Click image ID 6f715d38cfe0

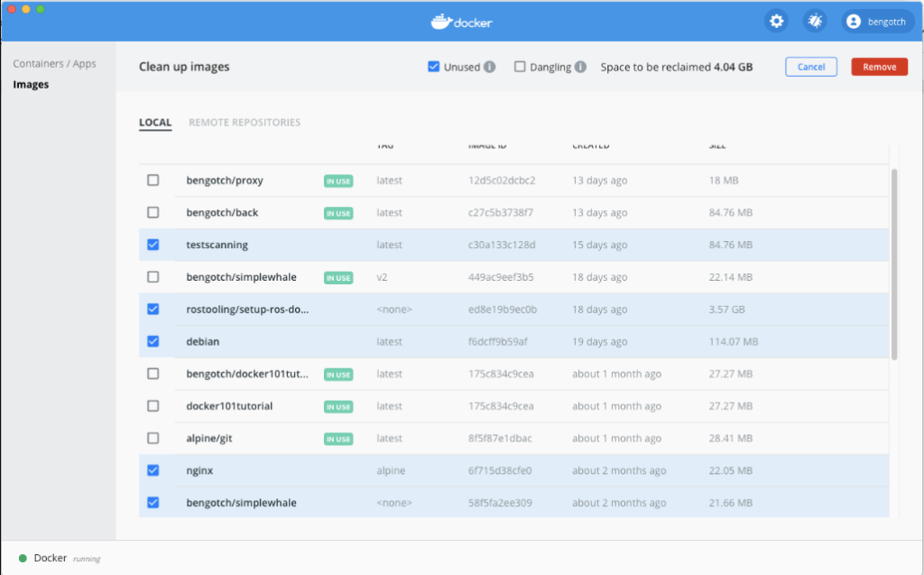pyautogui.click(x=500, y=470)
